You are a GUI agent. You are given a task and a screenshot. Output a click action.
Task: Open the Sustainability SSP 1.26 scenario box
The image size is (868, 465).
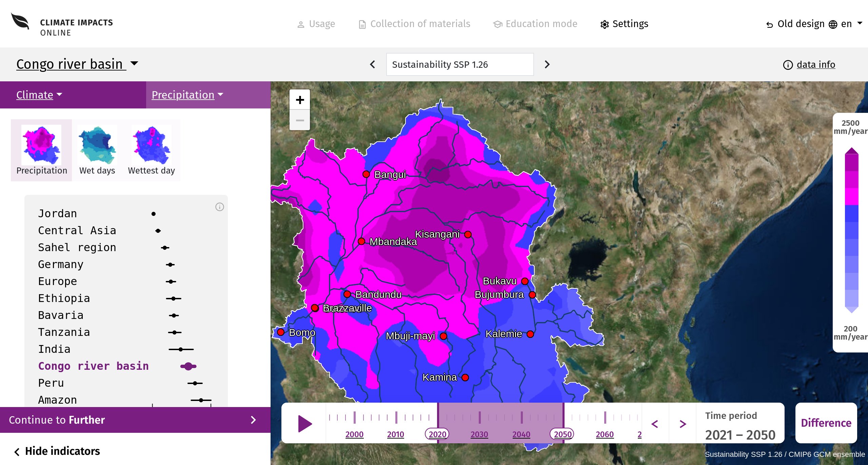tap(460, 64)
